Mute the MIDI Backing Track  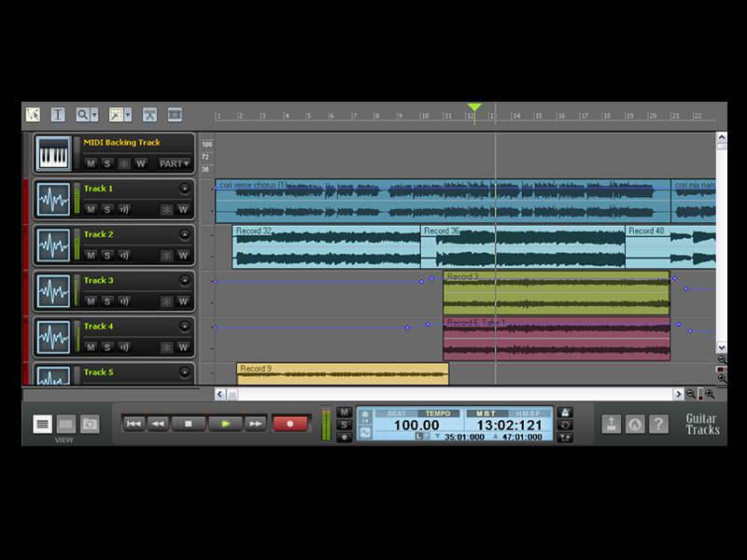(91, 163)
